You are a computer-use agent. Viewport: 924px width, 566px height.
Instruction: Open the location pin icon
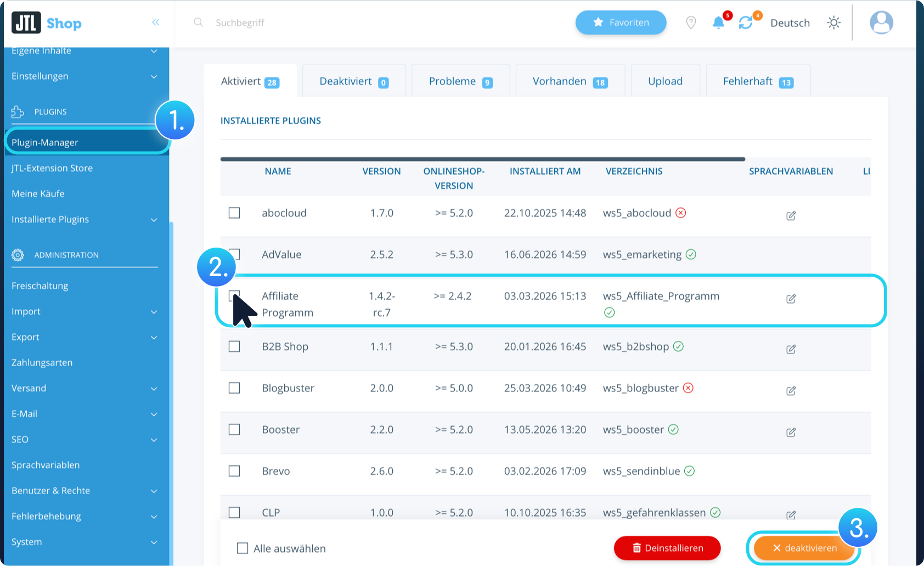[691, 23]
